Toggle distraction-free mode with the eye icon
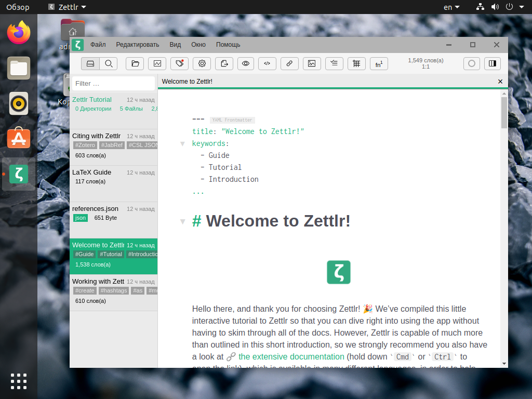The width and height of the screenshot is (532, 399). click(x=246, y=63)
